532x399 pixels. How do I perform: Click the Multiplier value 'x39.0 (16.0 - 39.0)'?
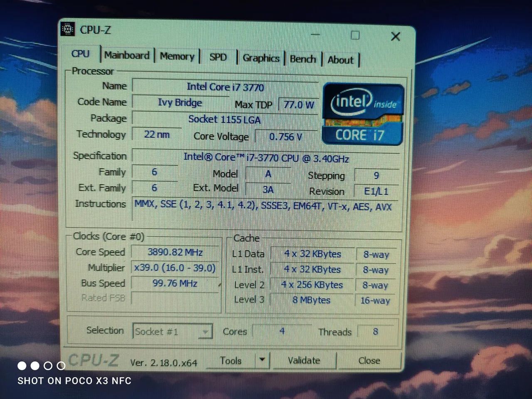(x=175, y=268)
